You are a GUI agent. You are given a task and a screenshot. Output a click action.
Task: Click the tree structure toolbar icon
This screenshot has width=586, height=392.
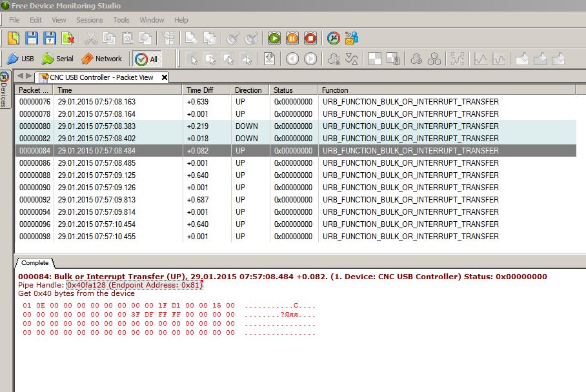click(x=168, y=38)
